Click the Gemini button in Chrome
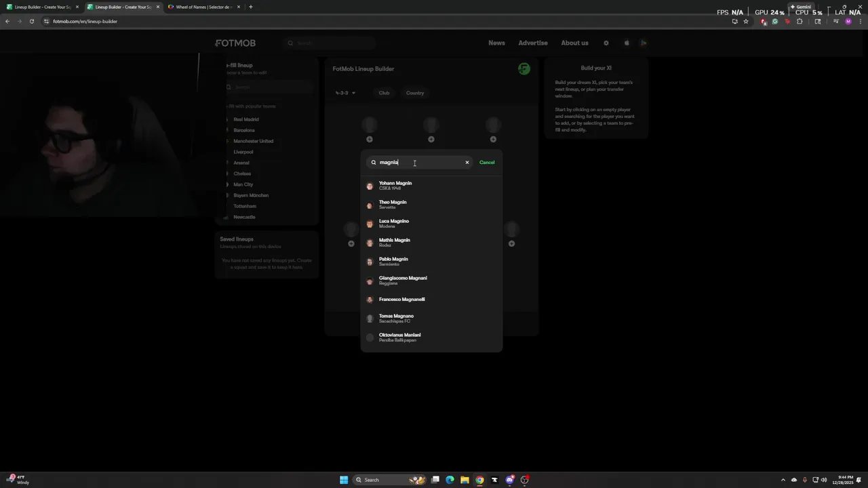The width and height of the screenshot is (868, 488). point(801,7)
